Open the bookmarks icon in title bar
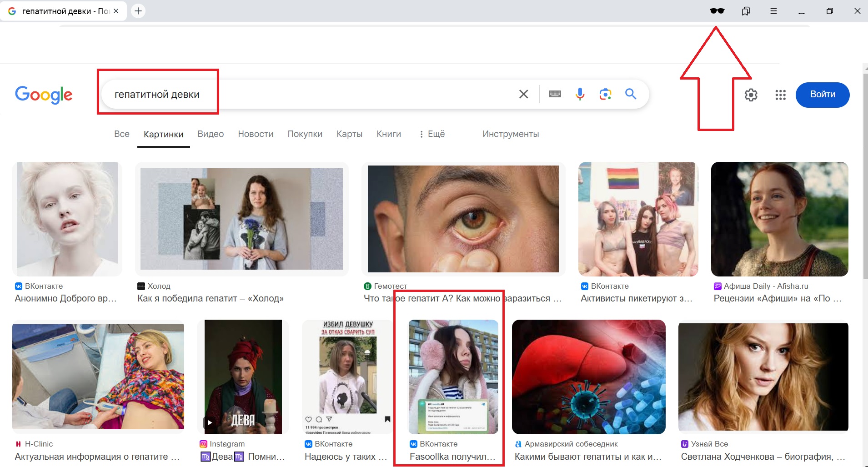 tap(746, 11)
